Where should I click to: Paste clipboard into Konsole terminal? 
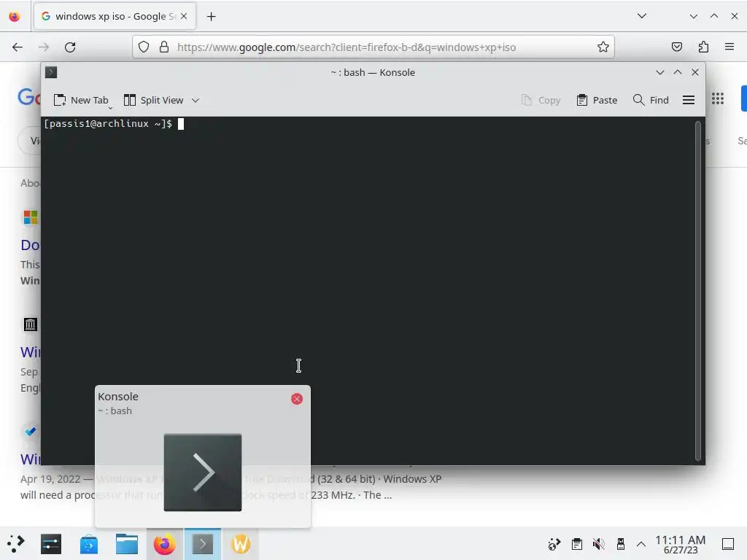597,100
